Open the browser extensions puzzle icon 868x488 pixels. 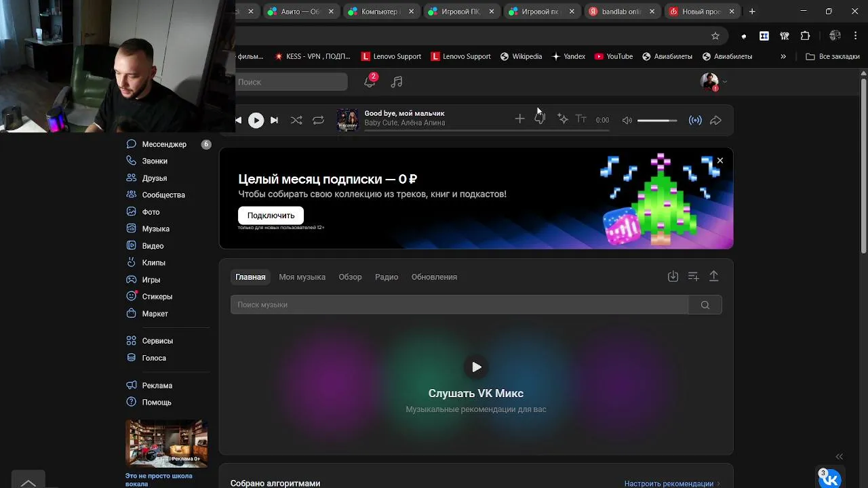806,36
